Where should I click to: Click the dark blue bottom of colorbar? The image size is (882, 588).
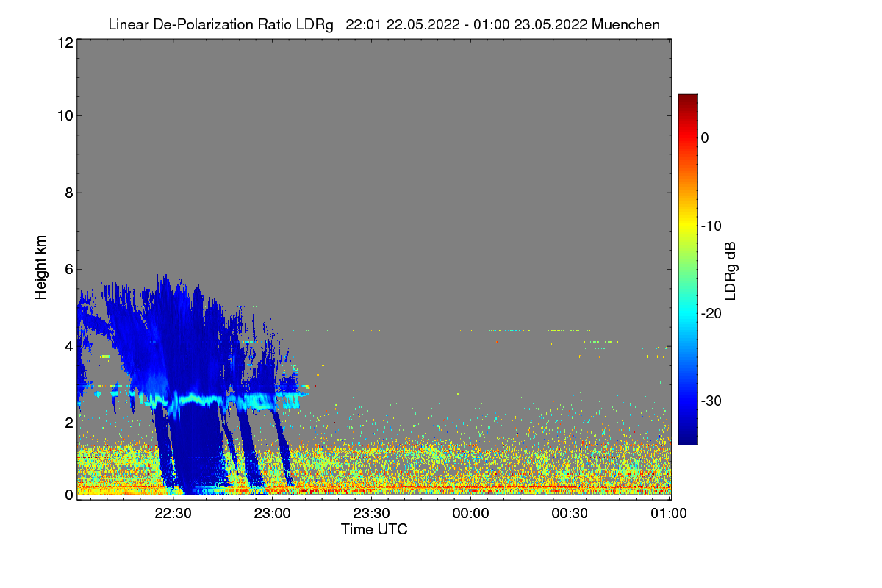[687, 439]
